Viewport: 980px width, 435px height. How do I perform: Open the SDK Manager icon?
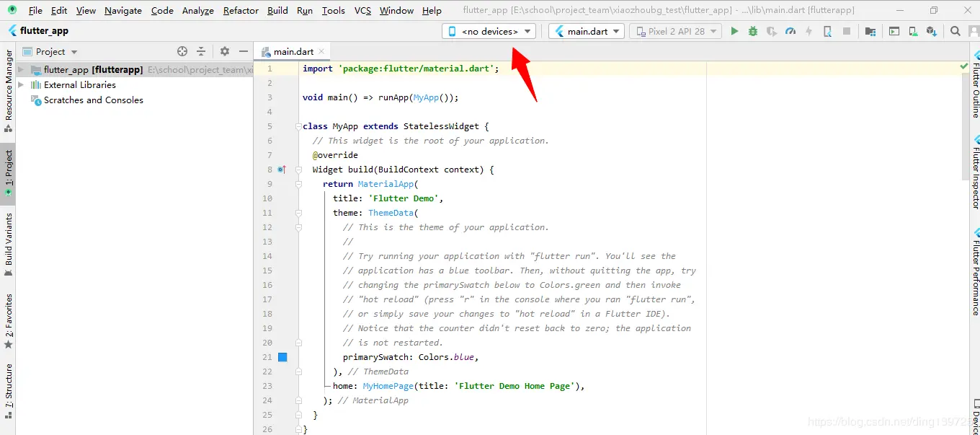[932, 31]
